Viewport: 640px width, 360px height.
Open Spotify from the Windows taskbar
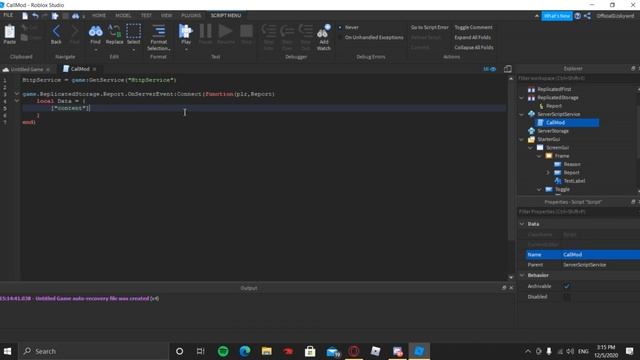(x=223, y=351)
